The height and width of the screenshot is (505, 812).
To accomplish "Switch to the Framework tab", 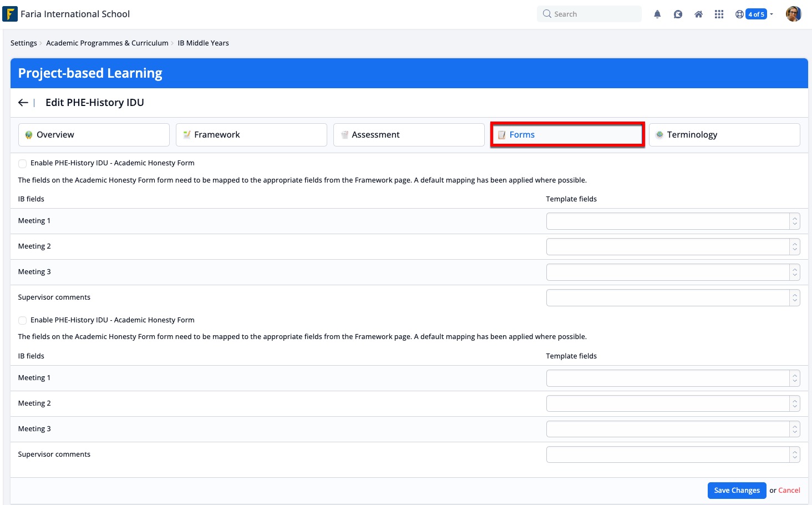I will 251,135.
